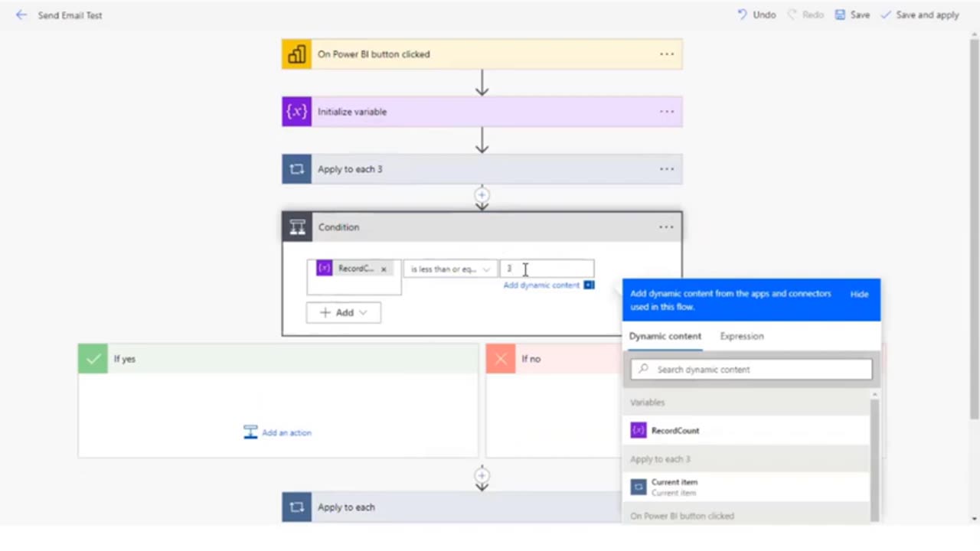980x551 pixels.
Task: Click the Redo toolbar button
Action: [x=805, y=15]
